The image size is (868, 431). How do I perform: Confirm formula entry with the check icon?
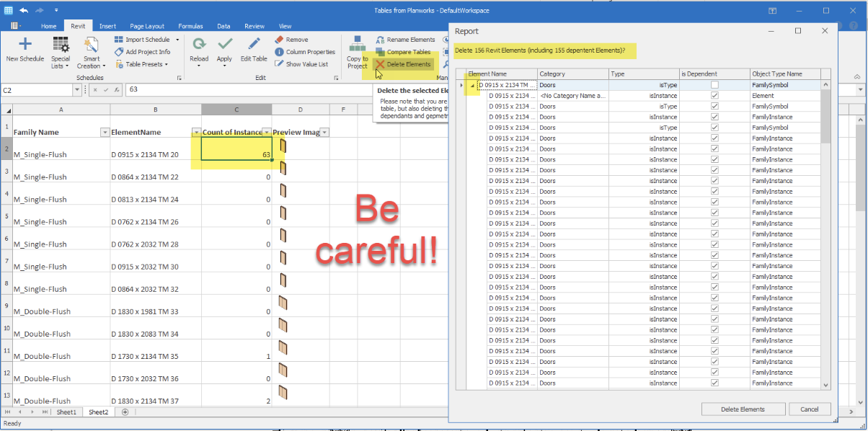click(105, 90)
